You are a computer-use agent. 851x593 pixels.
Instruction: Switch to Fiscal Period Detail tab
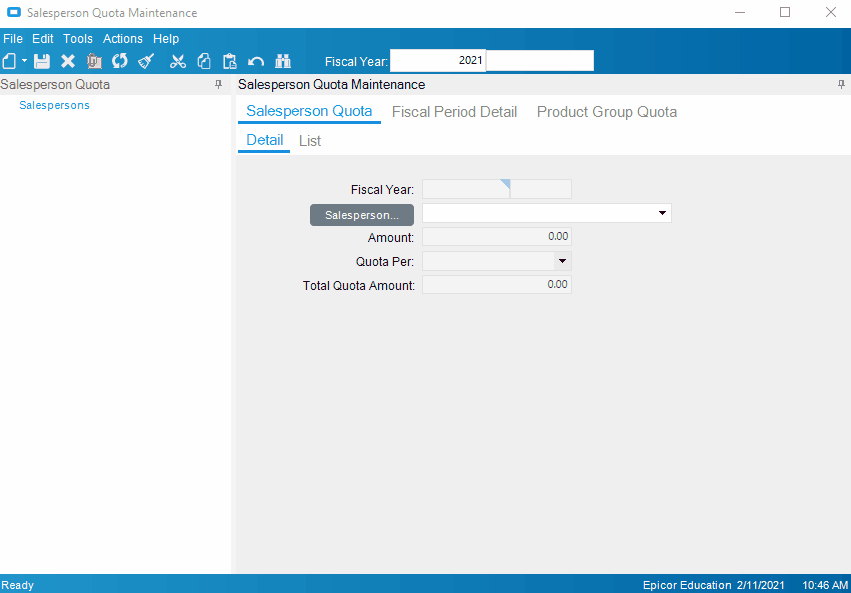click(x=454, y=112)
